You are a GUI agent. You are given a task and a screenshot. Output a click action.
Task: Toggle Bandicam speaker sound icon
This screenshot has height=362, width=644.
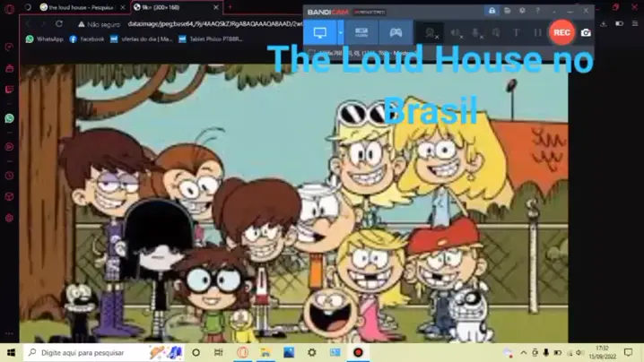coord(456,33)
